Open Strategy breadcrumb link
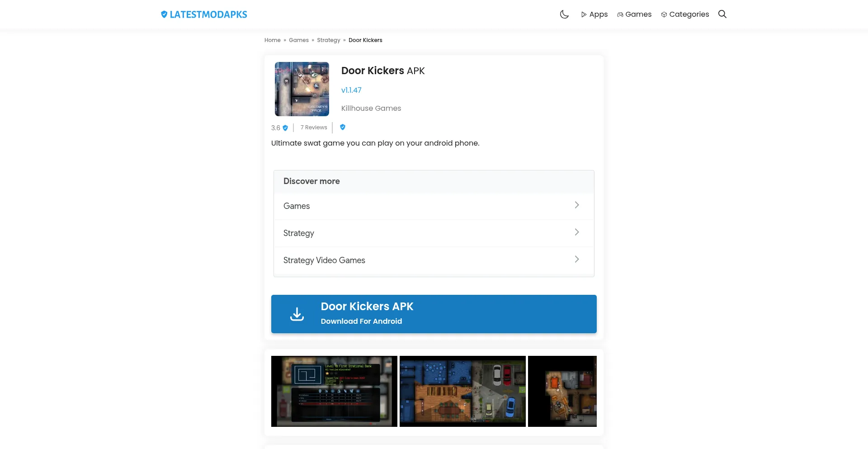 coord(329,40)
